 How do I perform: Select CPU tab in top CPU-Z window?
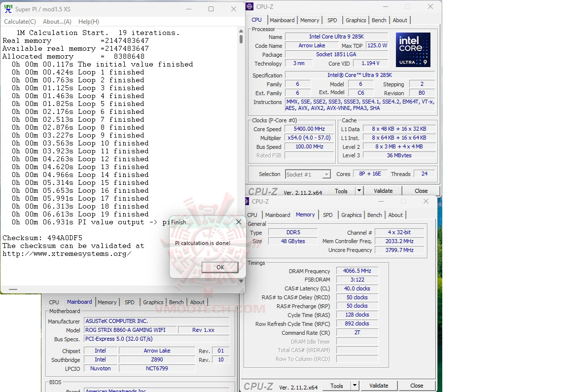[256, 20]
